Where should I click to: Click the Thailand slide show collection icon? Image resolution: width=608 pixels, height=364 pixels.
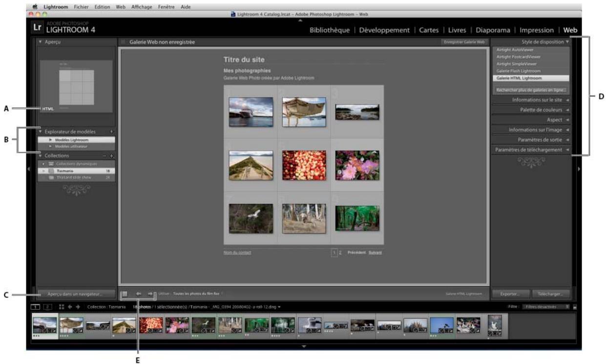pyautogui.click(x=51, y=178)
